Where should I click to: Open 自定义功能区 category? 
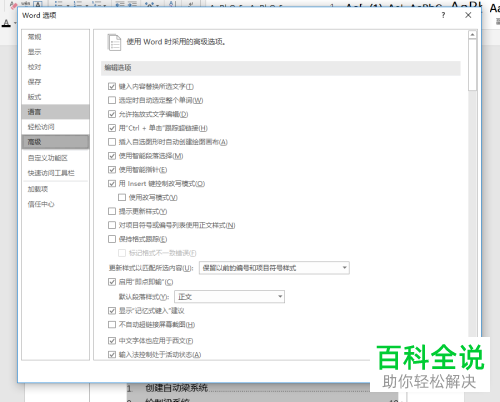[56, 158]
